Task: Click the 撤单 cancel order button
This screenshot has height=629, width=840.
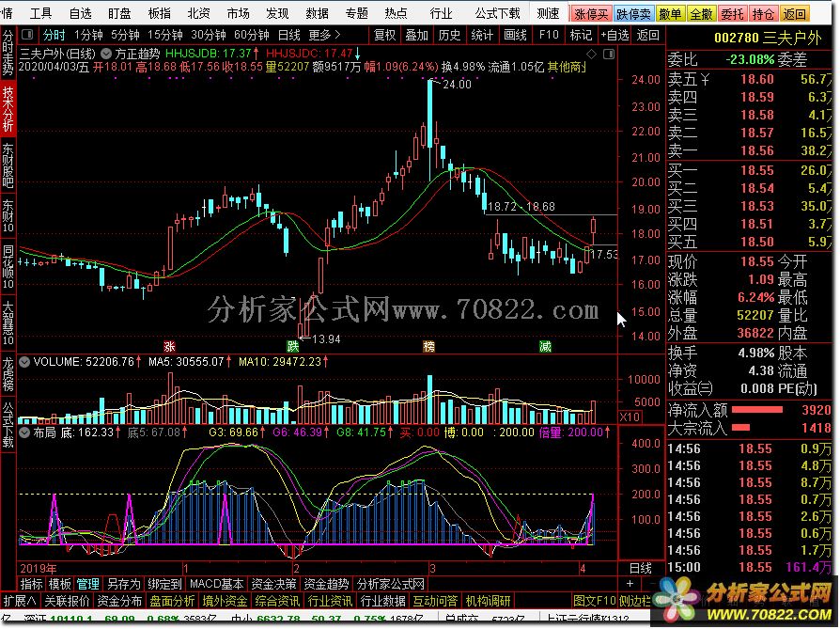Action: coord(670,14)
